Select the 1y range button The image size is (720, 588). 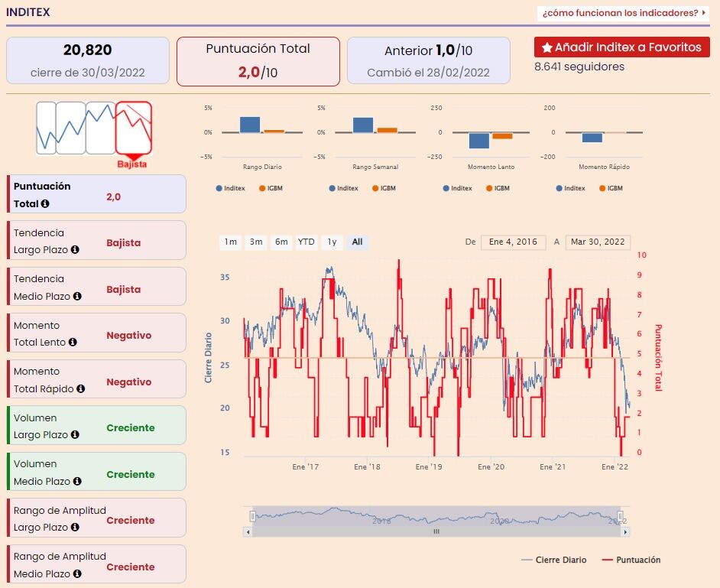point(332,242)
